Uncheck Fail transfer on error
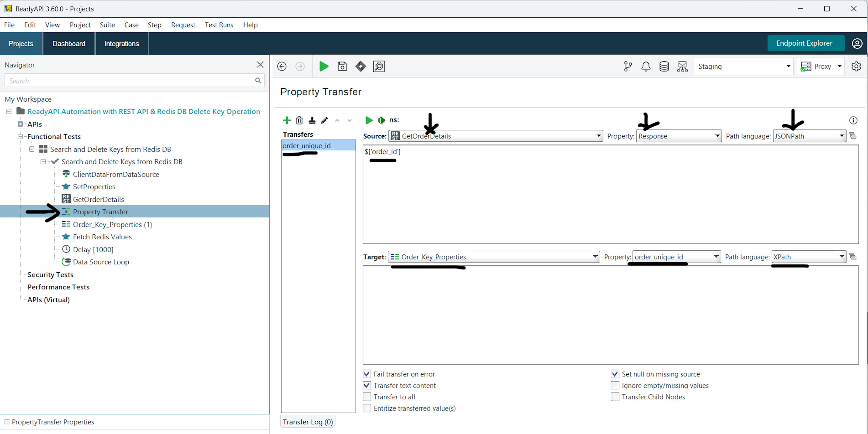868x434 pixels. click(x=367, y=374)
